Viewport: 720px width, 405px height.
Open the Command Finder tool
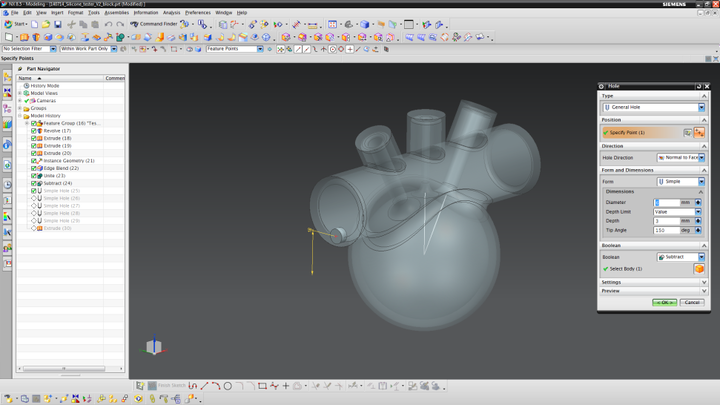[x=154, y=24]
